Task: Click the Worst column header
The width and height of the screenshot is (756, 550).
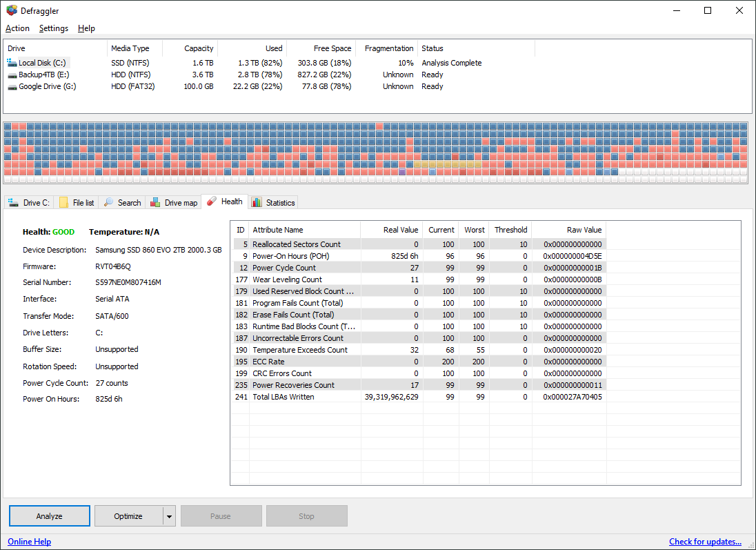Action: click(x=474, y=230)
